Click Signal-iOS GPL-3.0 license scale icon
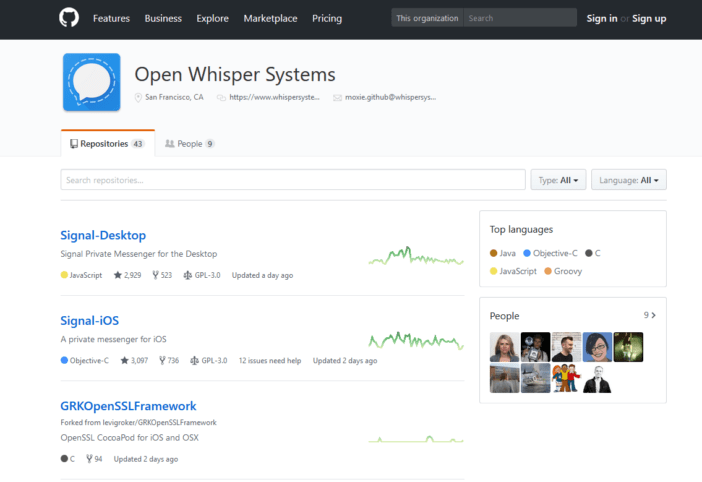 click(194, 360)
